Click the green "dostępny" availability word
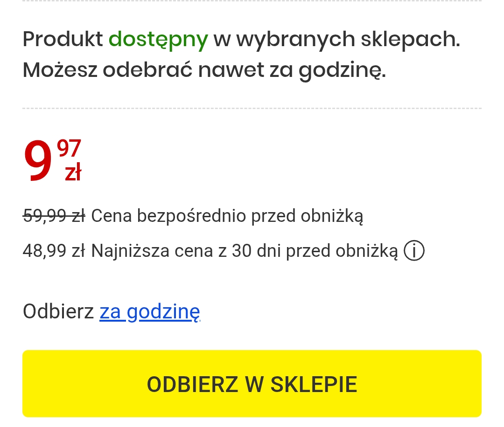 pos(158,40)
